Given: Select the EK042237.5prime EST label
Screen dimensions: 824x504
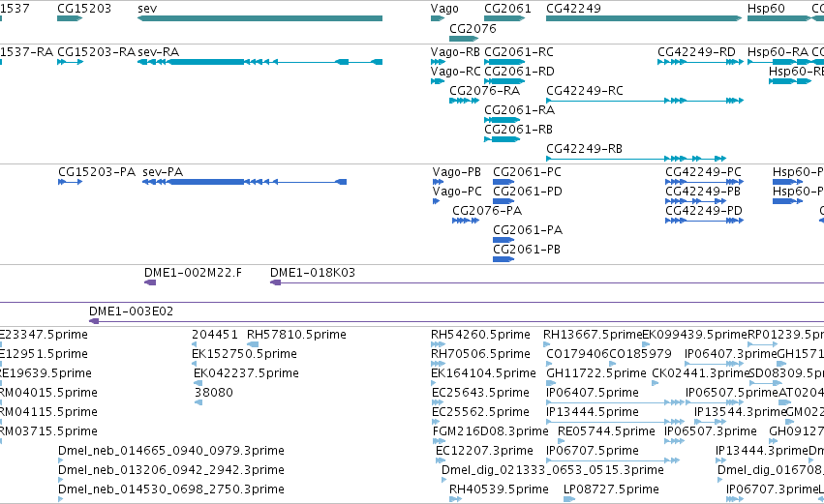Looking at the screenshot, I should point(247,373).
